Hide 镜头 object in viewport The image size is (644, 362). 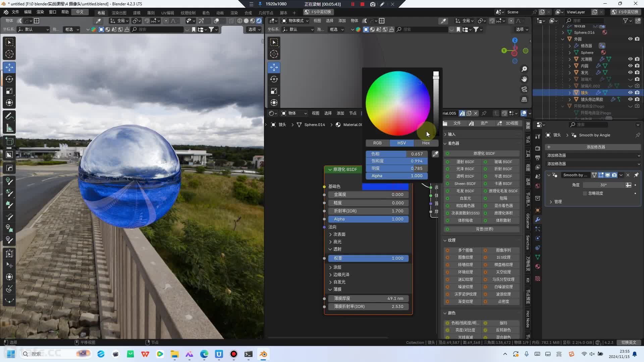coord(630,93)
